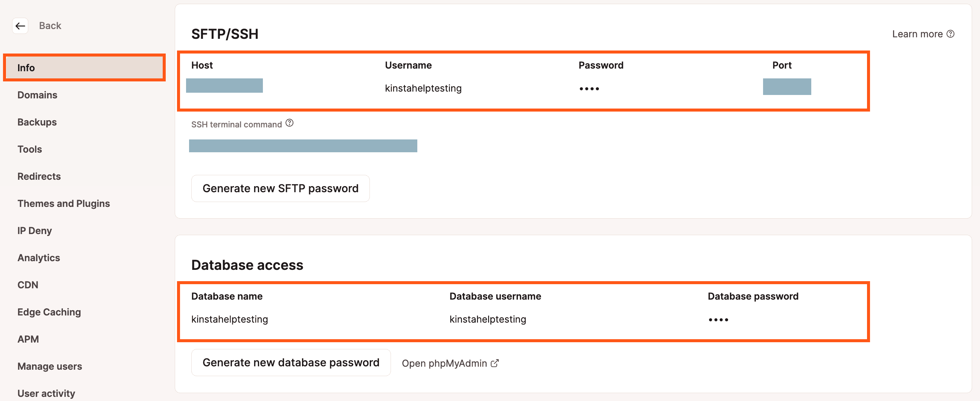Image resolution: width=980 pixels, height=401 pixels.
Task: Open Themes and Plugins
Action: coord(63,203)
